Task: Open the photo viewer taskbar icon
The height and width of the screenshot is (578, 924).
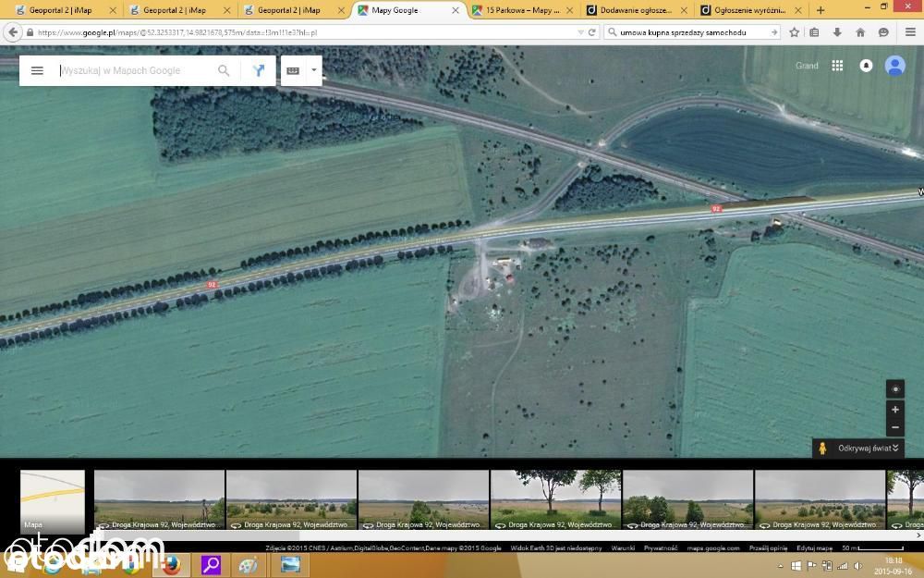Action: coord(290,565)
